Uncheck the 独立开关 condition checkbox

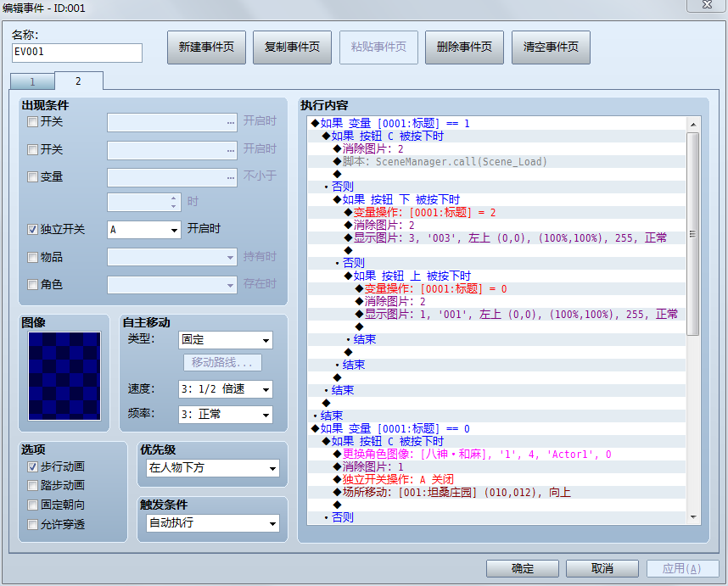(x=32, y=229)
